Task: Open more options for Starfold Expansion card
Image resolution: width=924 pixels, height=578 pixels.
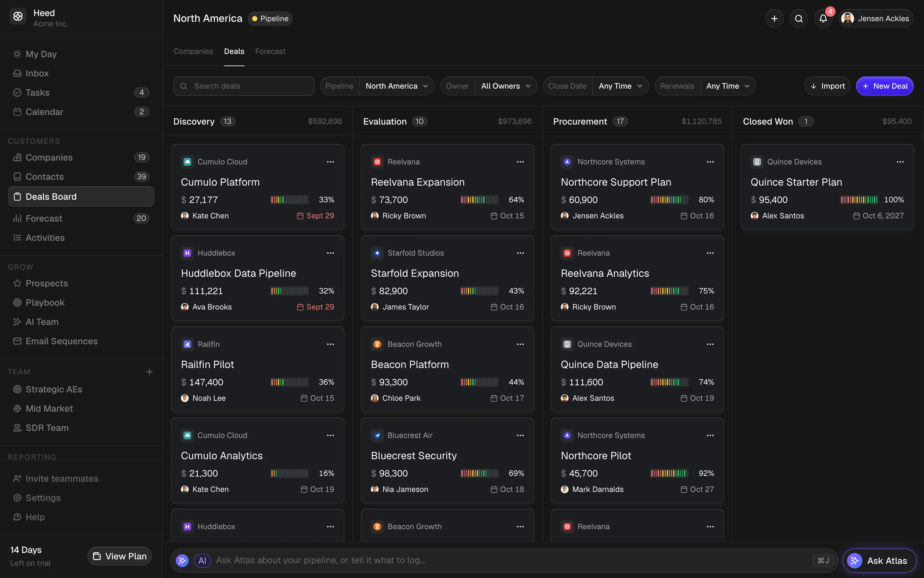Action: (x=520, y=253)
